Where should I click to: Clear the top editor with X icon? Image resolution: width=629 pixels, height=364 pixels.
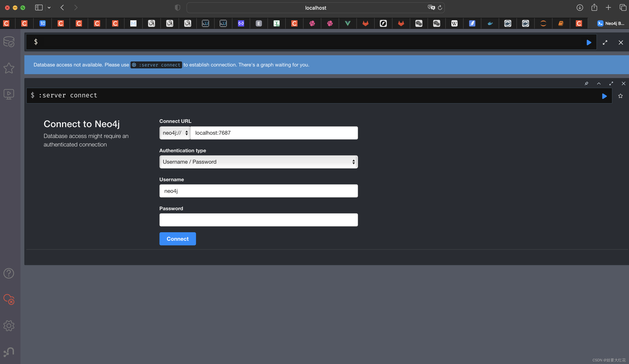coord(621,43)
